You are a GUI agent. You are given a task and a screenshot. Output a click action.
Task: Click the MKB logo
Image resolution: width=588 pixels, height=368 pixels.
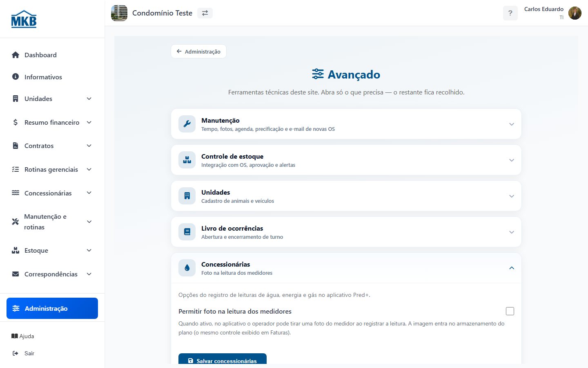(24, 19)
